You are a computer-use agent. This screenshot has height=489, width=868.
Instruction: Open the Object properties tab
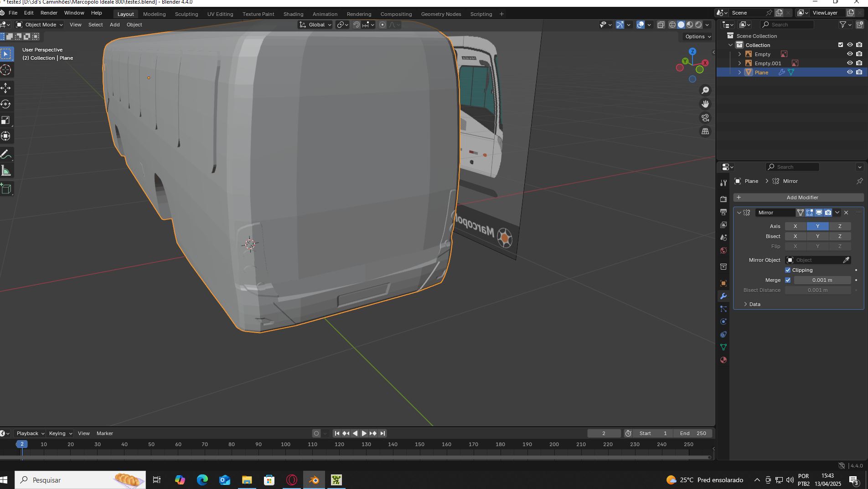coord(723,283)
